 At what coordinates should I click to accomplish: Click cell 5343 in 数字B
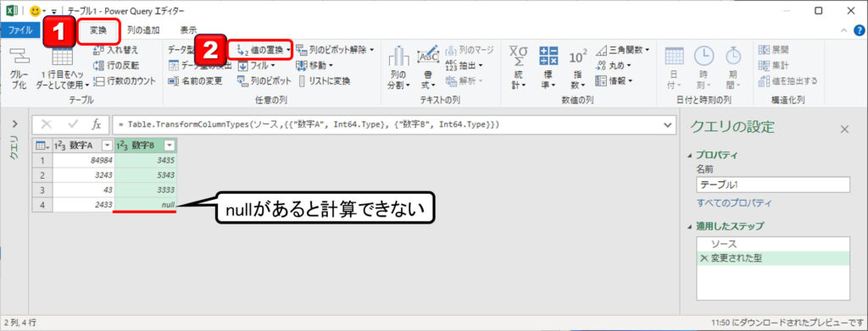point(146,175)
